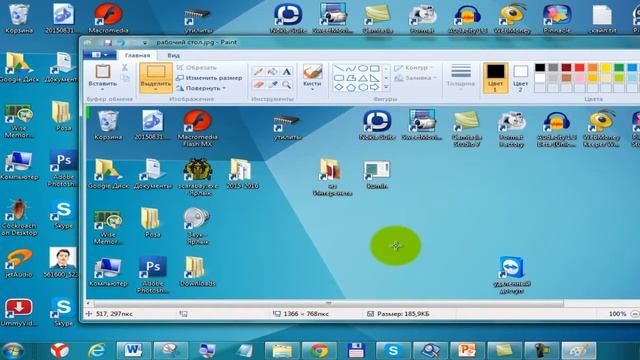Screen dimensions: 640x360
Task: Select the Text tool with letter A
Action: [x=287, y=72]
